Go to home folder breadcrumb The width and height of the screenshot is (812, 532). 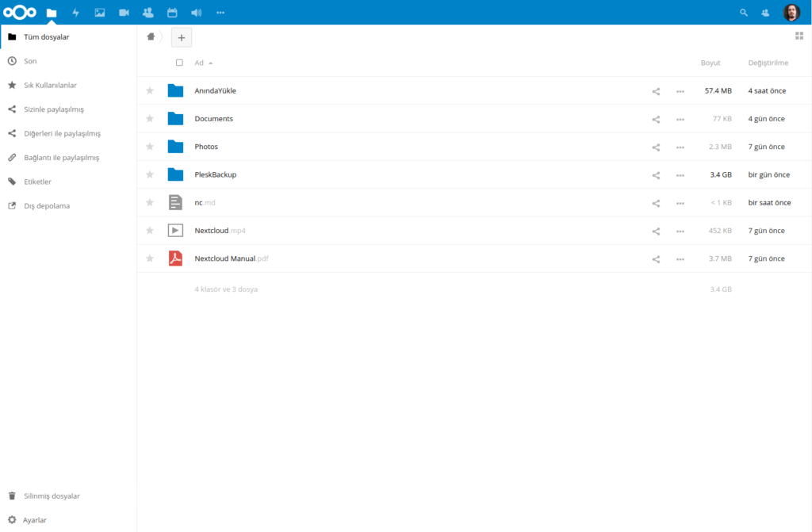[151, 36]
